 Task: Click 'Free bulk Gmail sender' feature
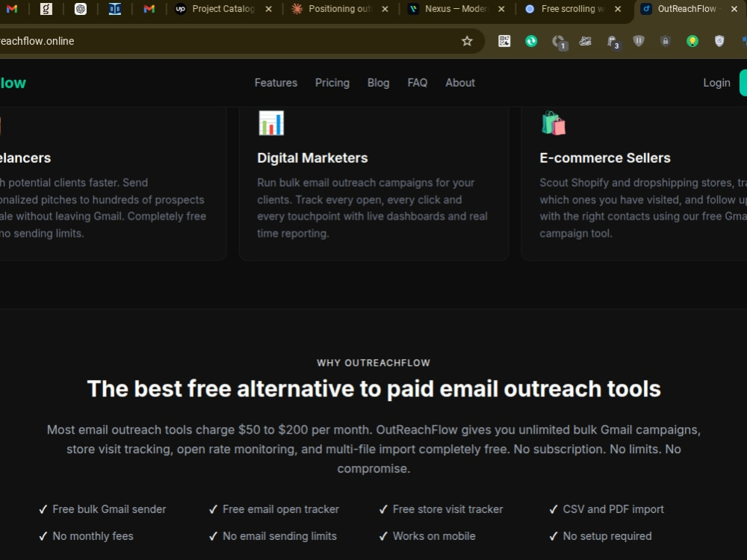tap(109, 509)
